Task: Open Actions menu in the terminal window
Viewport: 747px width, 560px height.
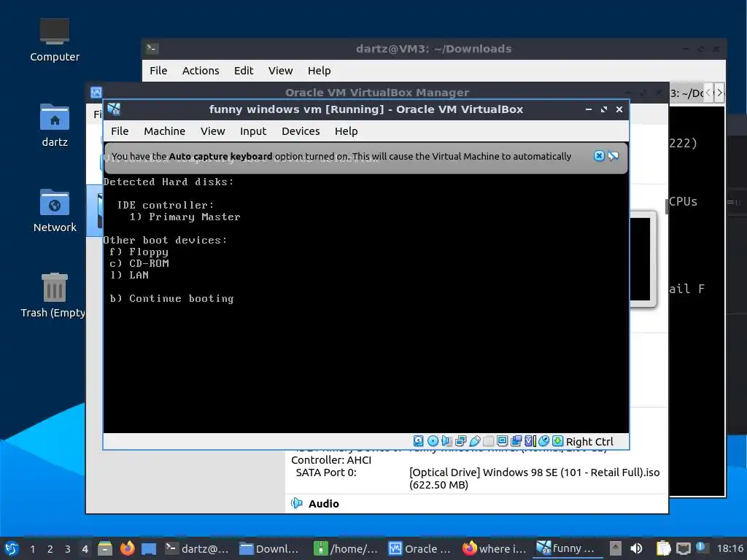Action: tap(201, 71)
